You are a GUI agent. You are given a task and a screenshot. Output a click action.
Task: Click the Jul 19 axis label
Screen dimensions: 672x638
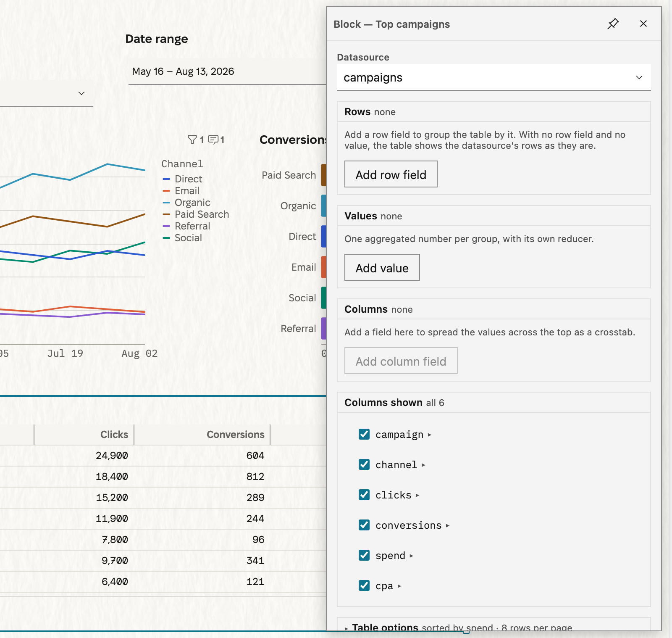[65, 353]
